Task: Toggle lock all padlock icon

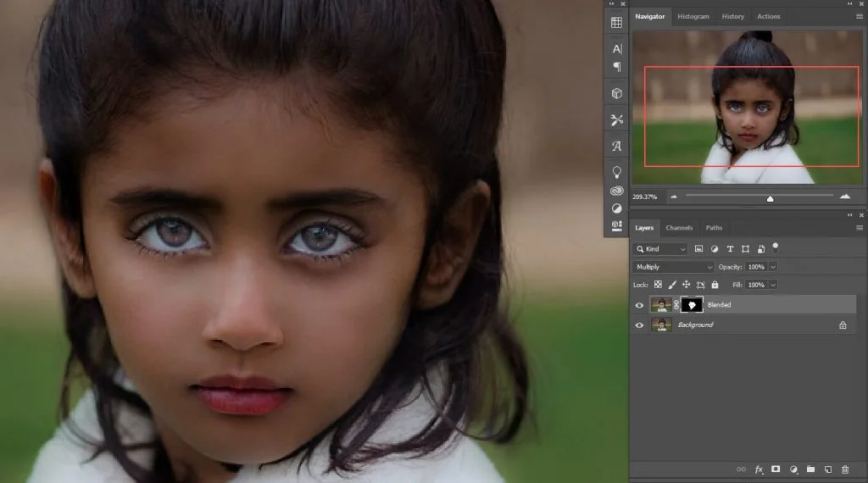Action: click(715, 285)
